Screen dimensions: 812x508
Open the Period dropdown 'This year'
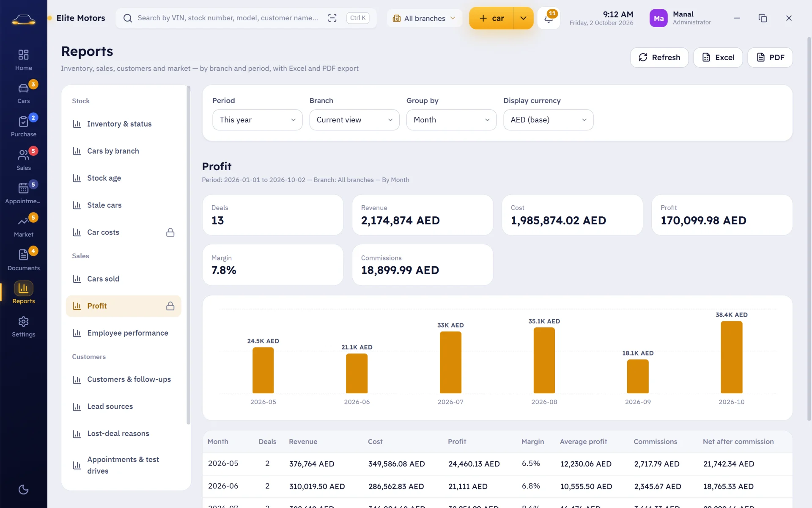[x=258, y=120]
